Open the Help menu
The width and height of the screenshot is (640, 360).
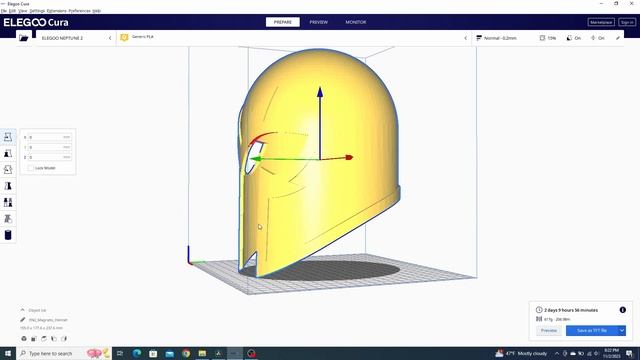(x=96, y=11)
